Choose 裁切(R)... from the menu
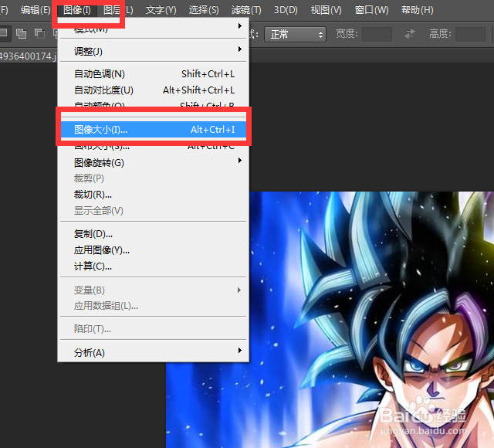This screenshot has height=448, width=494. point(153,195)
